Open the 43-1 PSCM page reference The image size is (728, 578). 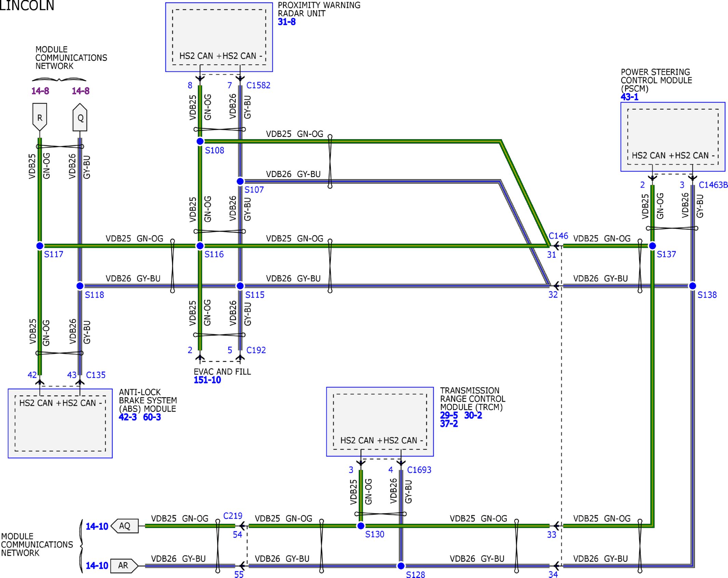click(x=629, y=97)
